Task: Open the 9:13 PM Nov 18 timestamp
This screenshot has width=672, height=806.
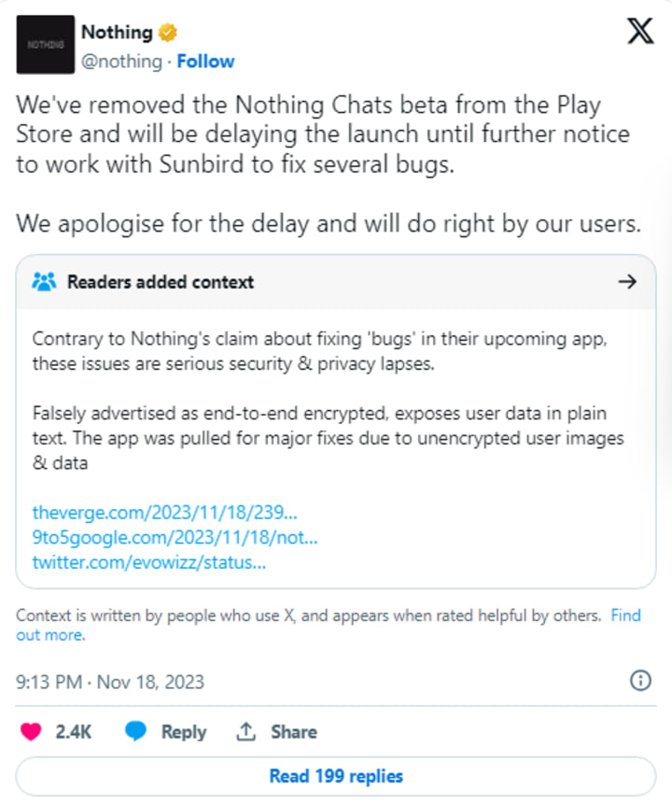Action: click(110, 682)
